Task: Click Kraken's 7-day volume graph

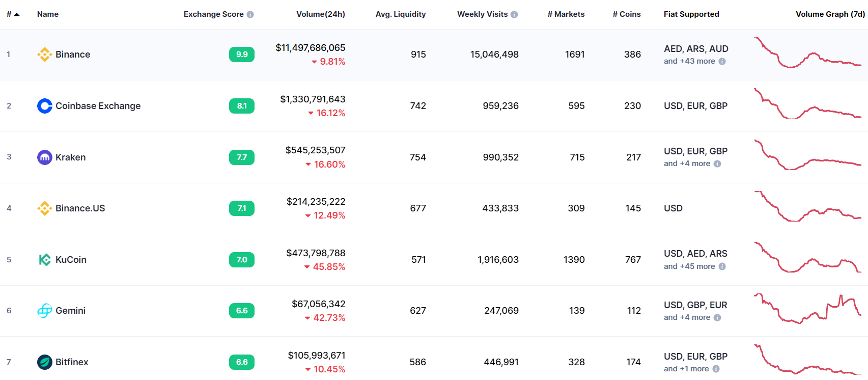Action: click(x=807, y=155)
